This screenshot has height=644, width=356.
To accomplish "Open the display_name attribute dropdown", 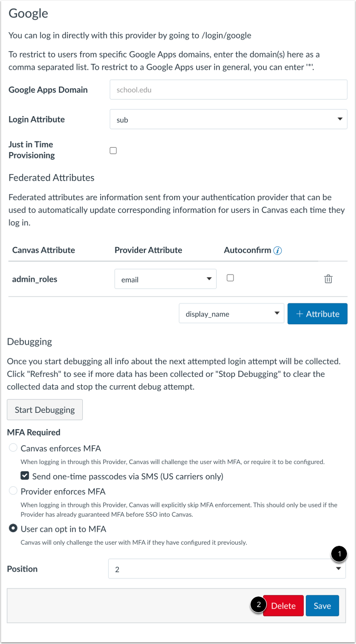I will tap(231, 313).
